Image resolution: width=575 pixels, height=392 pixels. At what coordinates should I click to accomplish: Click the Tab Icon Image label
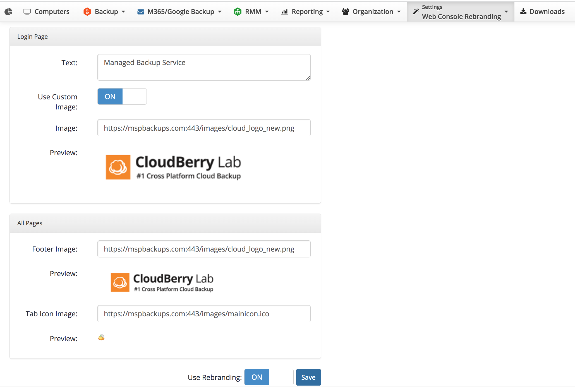click(x=52, y=314)
